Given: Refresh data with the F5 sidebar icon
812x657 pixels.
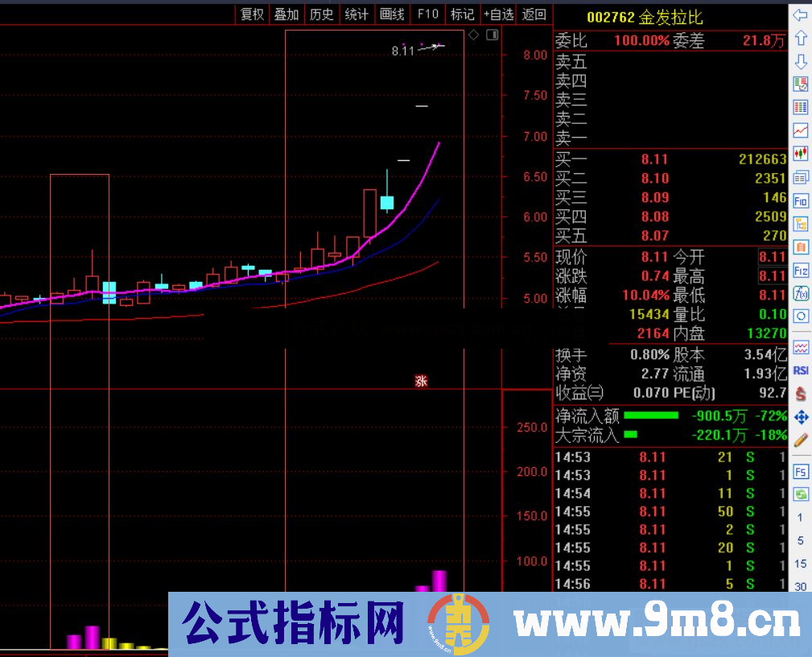Looking at the screenshot, I should (800, 472).
